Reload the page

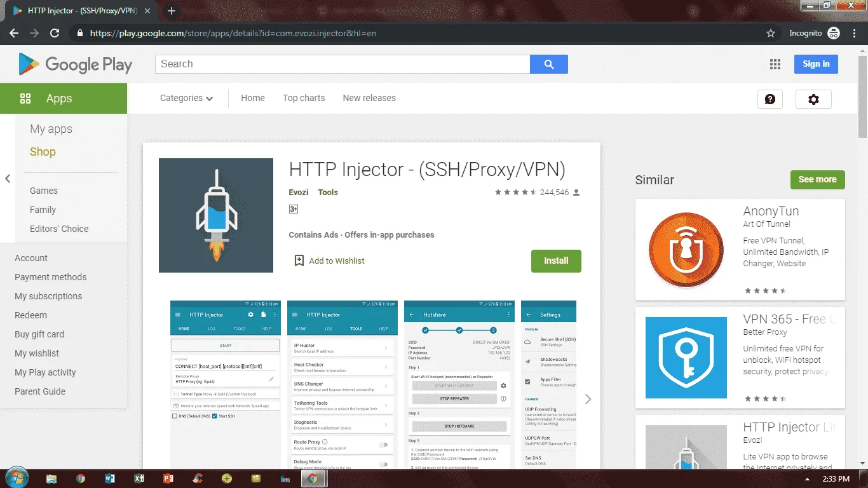(55, 33)
